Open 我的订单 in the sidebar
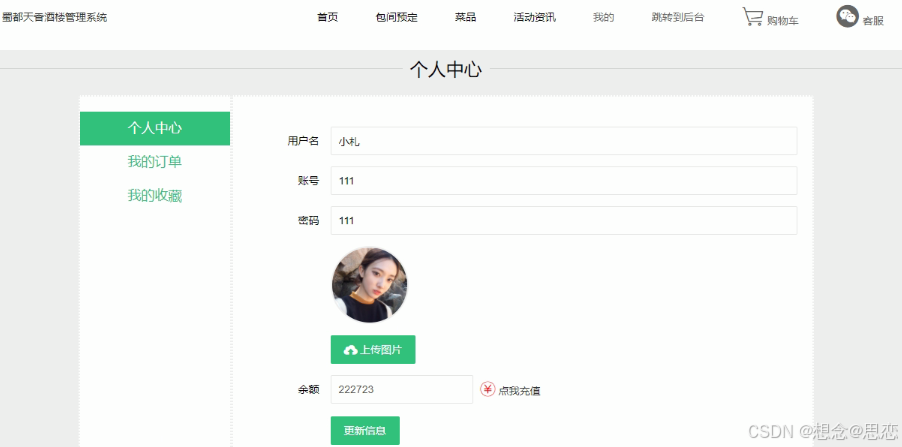Image resolution: width=902 pixels, height=447 pixels. (x=155, y=162)
